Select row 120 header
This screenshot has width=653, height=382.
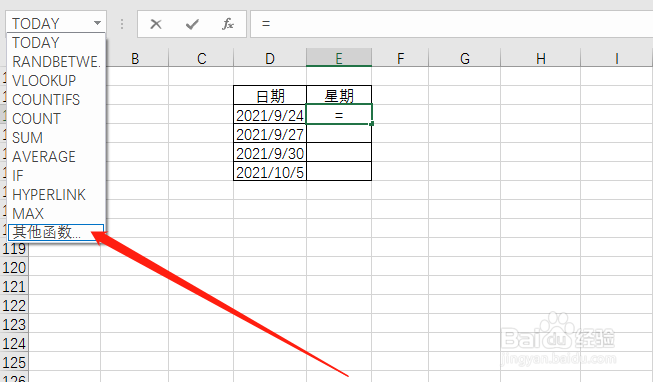(x=14, y=267)
